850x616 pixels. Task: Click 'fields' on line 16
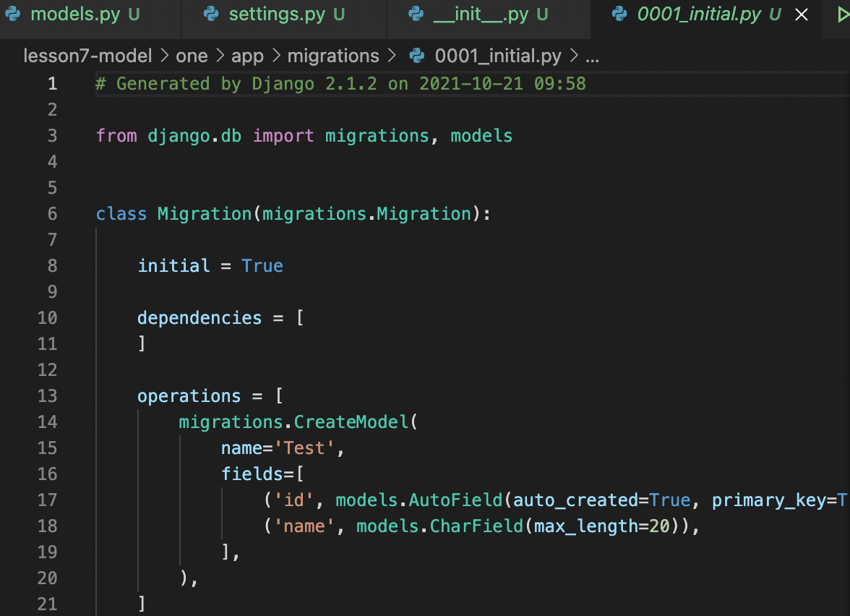point(252,474)
